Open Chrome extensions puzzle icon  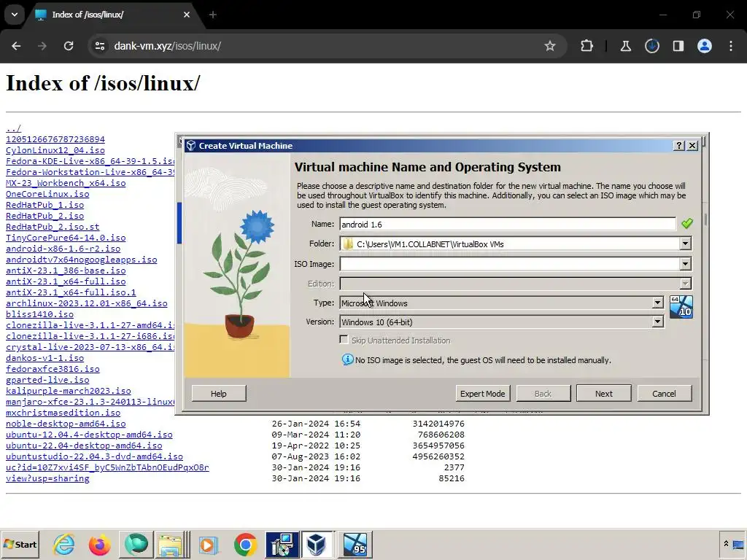pyautogui.click(x=587, y=46)
